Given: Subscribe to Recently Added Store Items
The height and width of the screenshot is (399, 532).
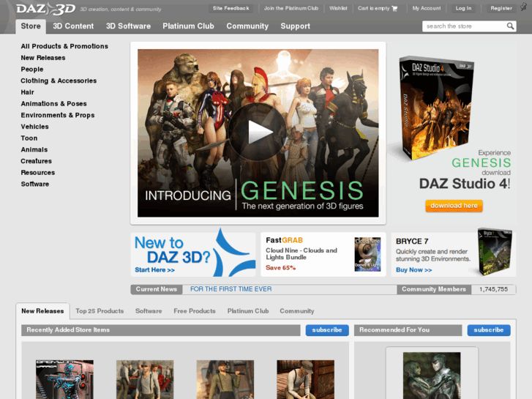Looking at the screenshot, I should tap(327, 330).
